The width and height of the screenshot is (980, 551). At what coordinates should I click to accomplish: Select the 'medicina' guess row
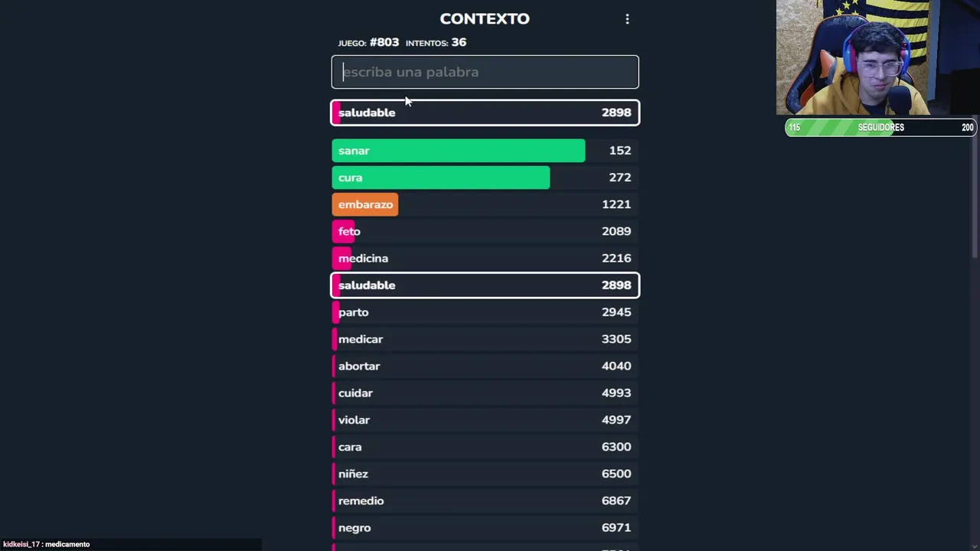click(485, 258)
